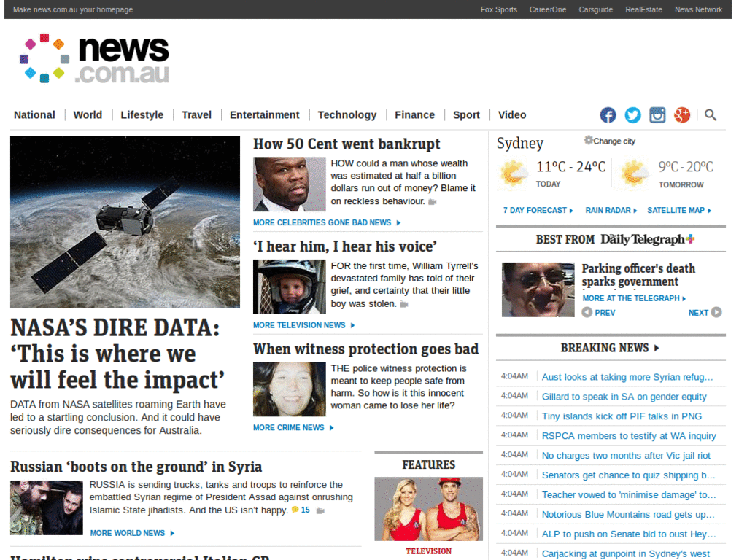The width and height of the screenshot is (747, 560).
Task: Click video icon on Russia Syria story
Action: [x=321, y=511]
